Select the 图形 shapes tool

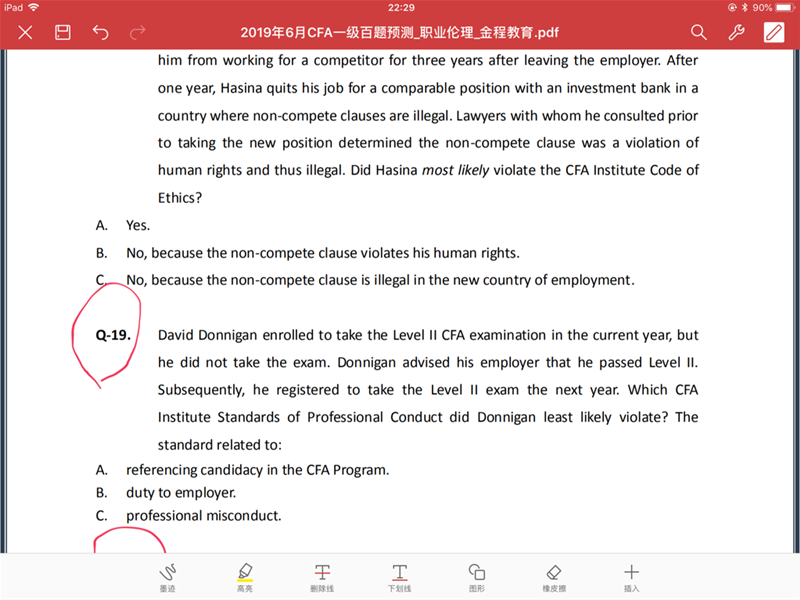click(x=477, y=578)
